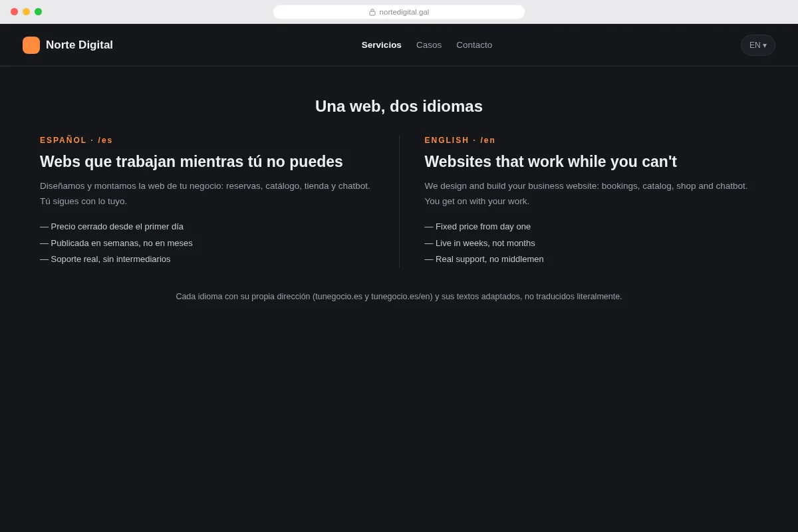Click the nortedigital.gal address bar

click(x=399, y=12)
